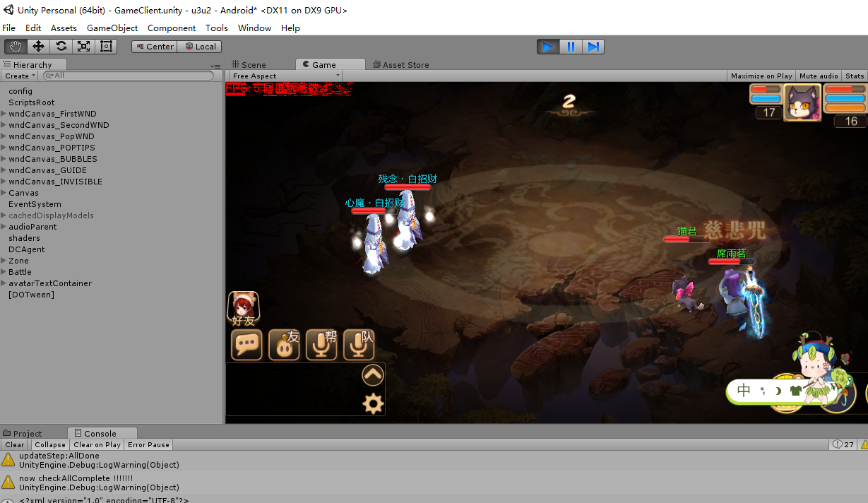Open the Component menu
Screen dimensions: 868x503
coord(172,28)
